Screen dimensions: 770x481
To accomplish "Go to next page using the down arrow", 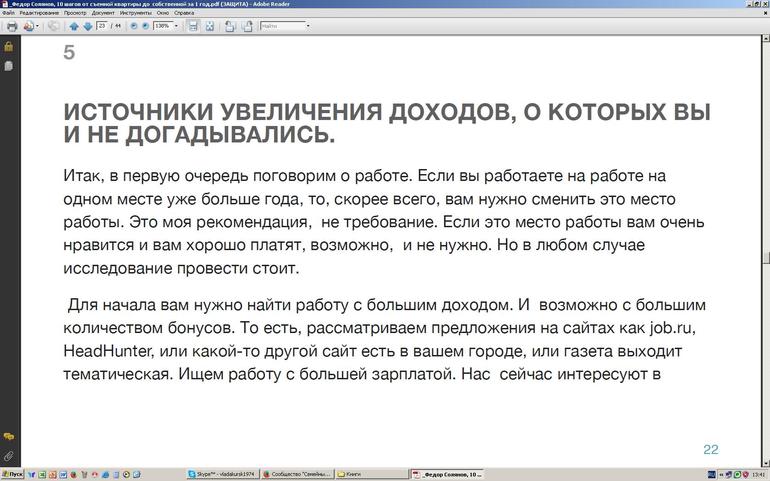I will (x=88, y=26).
